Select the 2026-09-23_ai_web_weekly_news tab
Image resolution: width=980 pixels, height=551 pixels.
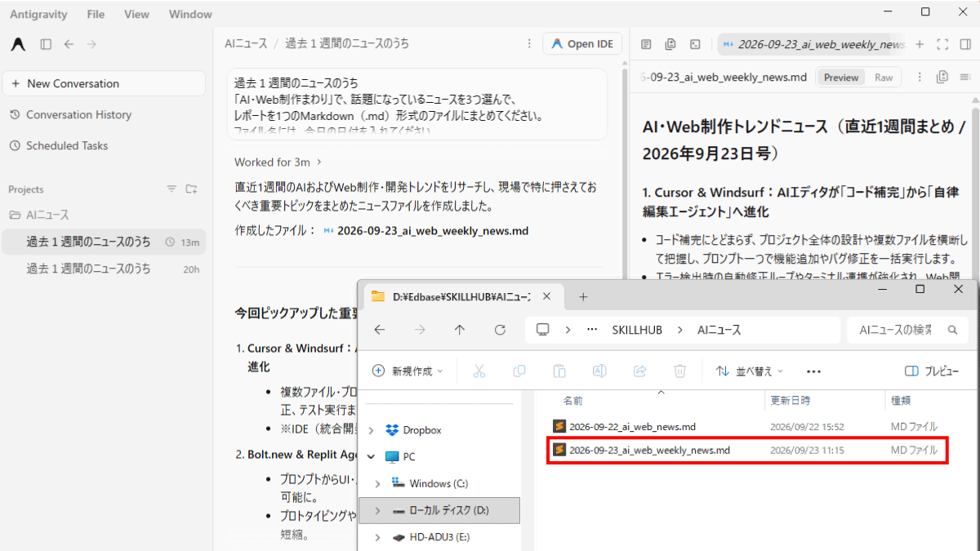pos(813,44)
